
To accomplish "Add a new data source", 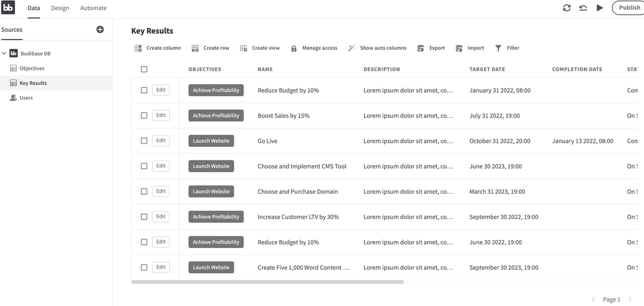I will tap(100, 30).
